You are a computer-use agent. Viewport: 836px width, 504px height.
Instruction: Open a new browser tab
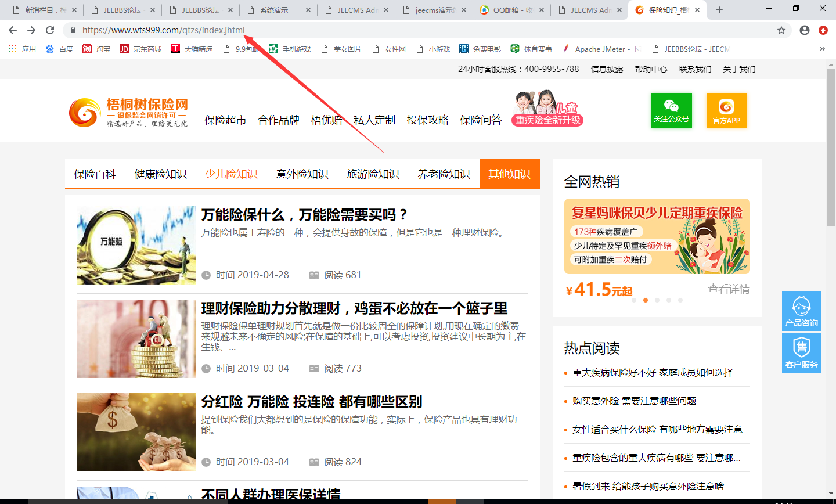click(x=719, y=10)
